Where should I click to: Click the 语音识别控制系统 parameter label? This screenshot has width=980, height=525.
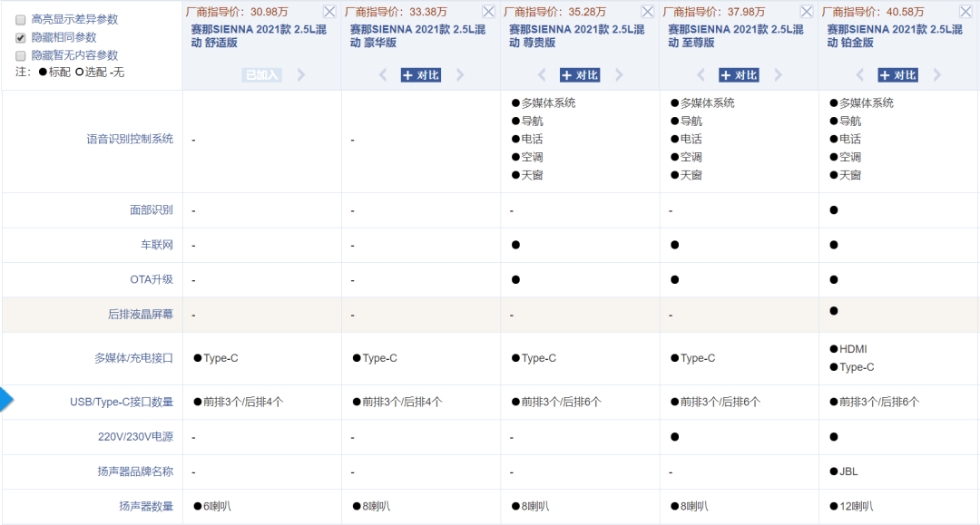click(x=130, y=139)
